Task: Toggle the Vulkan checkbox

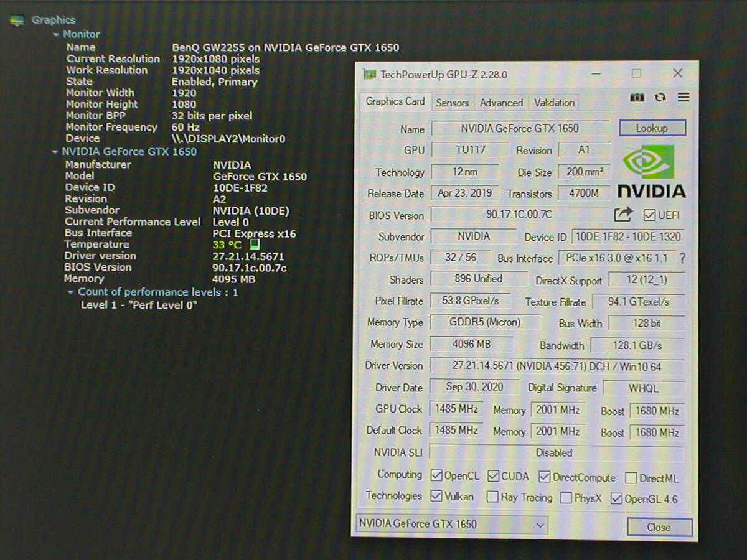Action: tap(436, 496)
